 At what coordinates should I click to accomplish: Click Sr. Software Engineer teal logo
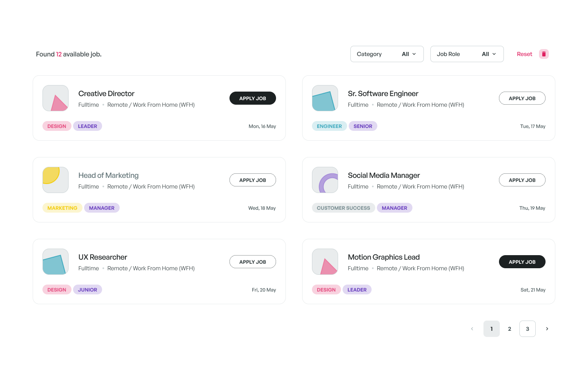pyautogui.click(x=325, y=98)
